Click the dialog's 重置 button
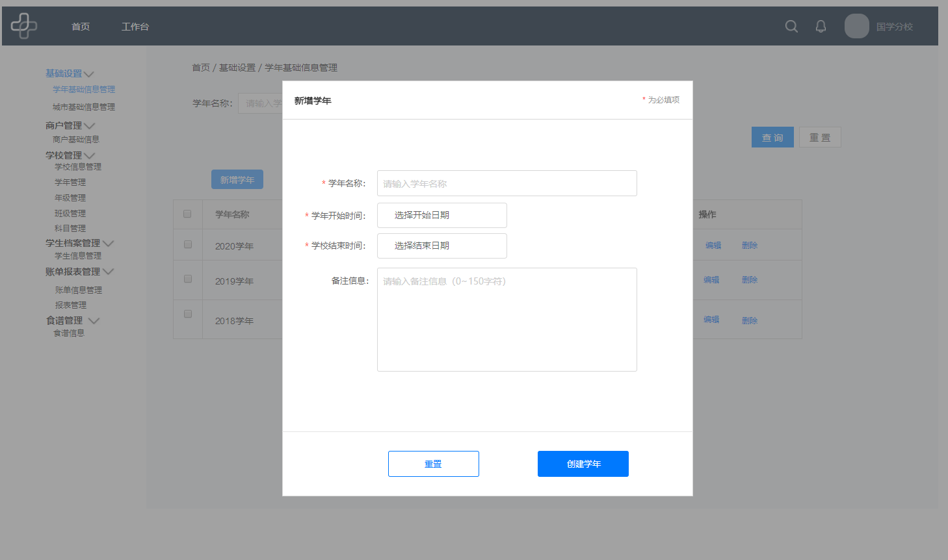 pos(434,464)
